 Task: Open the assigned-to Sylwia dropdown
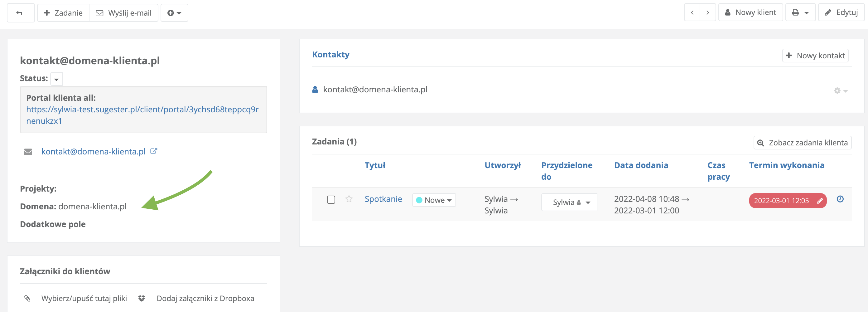coord(569,202)
